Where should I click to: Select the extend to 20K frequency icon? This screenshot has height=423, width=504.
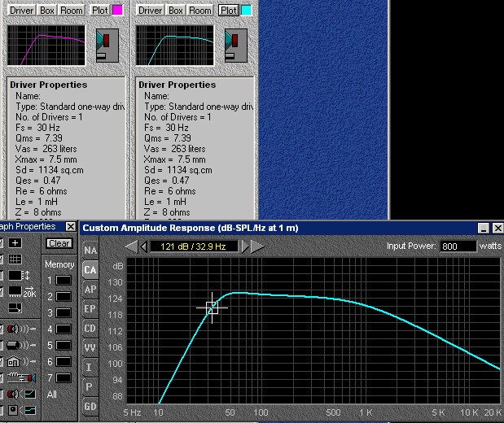point(22,292)
